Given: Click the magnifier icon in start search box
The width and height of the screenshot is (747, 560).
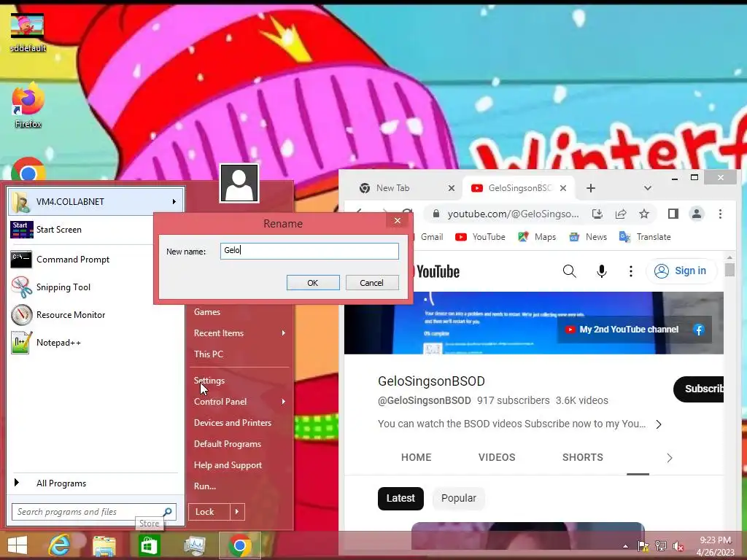Looking at the screenshot, I should [168, 512].
